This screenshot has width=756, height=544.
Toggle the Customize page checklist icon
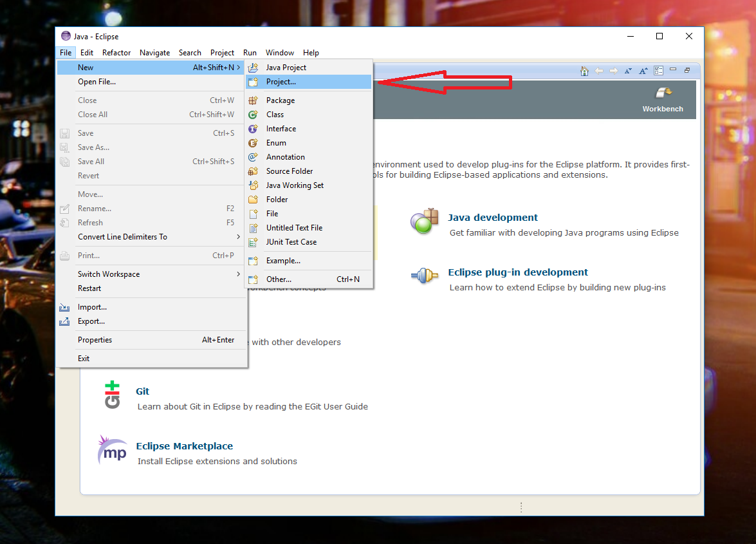point(658,71)
